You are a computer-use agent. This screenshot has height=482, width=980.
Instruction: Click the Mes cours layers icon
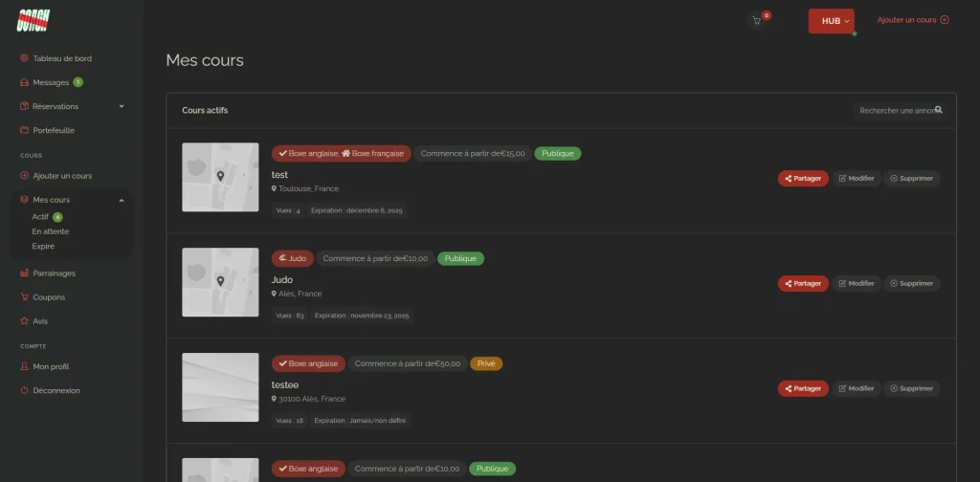click(24, 200)
